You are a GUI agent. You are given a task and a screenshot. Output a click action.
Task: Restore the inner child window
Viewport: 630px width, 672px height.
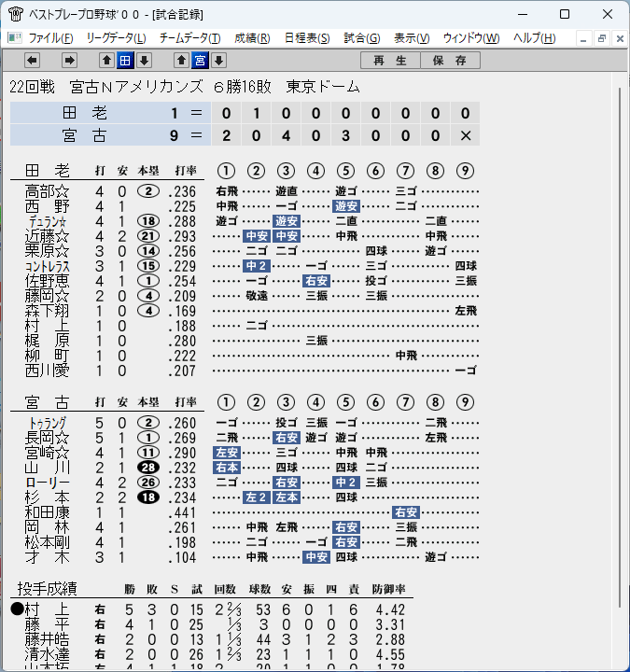(602, 39)
